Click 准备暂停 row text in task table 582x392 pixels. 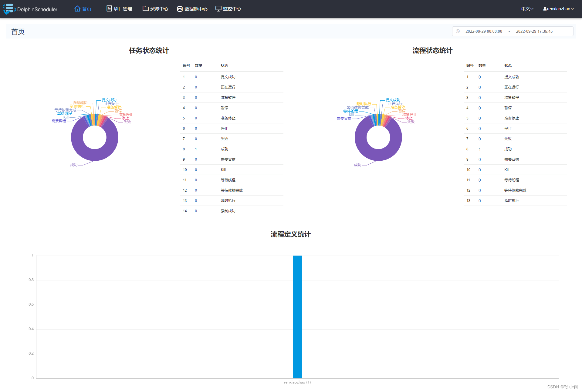(228, 98)
